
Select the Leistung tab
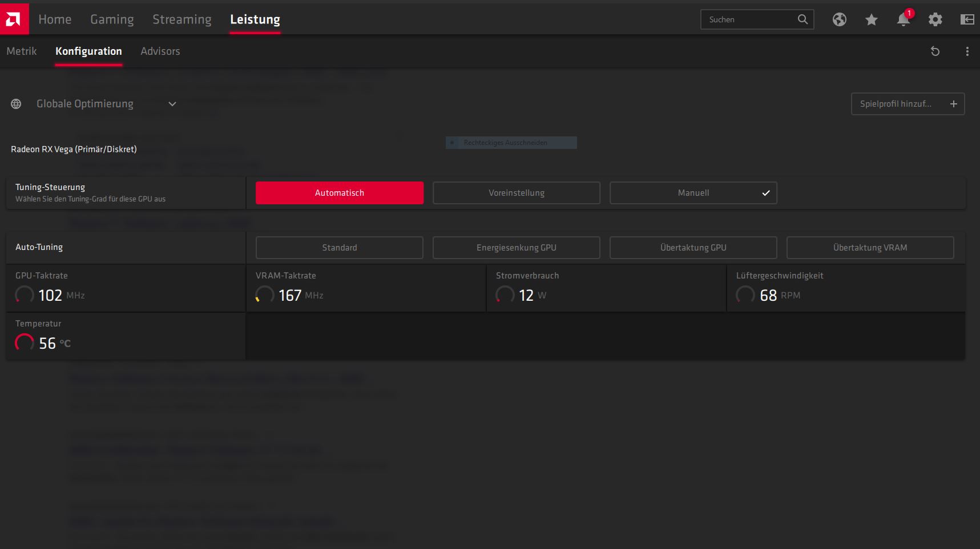tap(255, 19)
